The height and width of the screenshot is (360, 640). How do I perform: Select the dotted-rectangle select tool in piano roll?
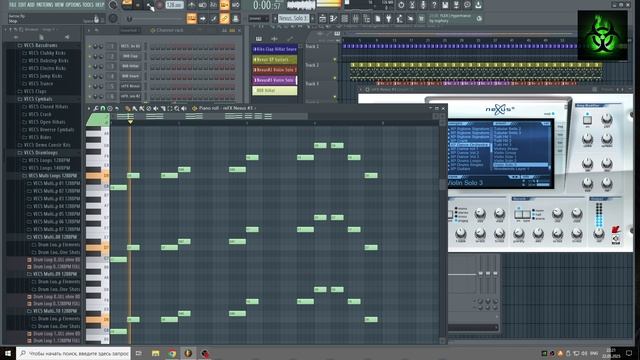click(x=170, y=109)
